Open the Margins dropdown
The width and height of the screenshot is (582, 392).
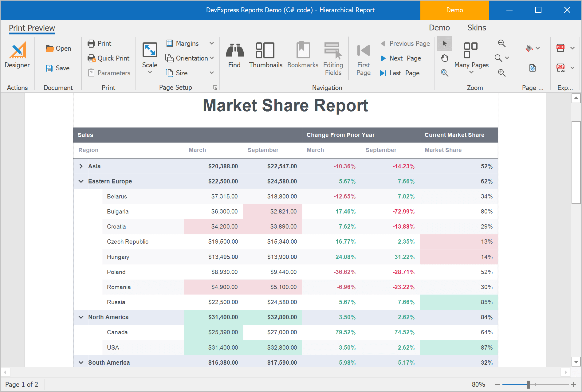(212, 43)
